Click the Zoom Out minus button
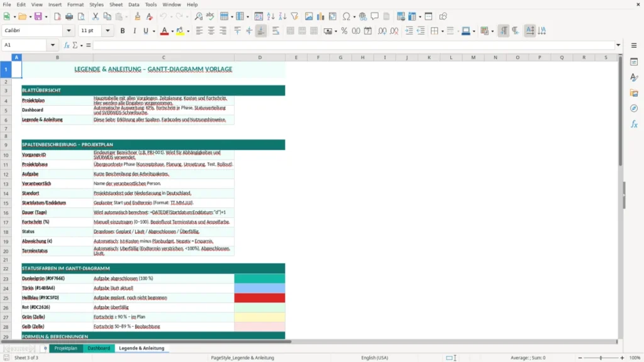644x362 pixels. [x=580, y=358]
